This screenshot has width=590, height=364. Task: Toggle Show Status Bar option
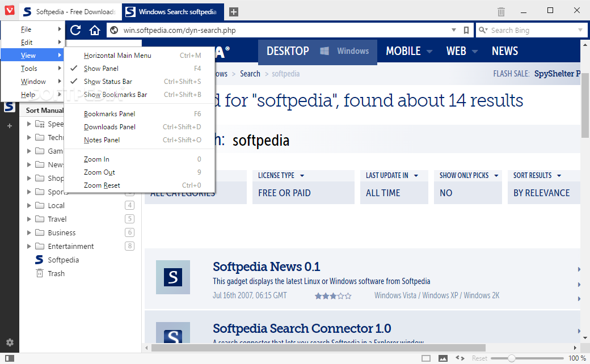139,82
